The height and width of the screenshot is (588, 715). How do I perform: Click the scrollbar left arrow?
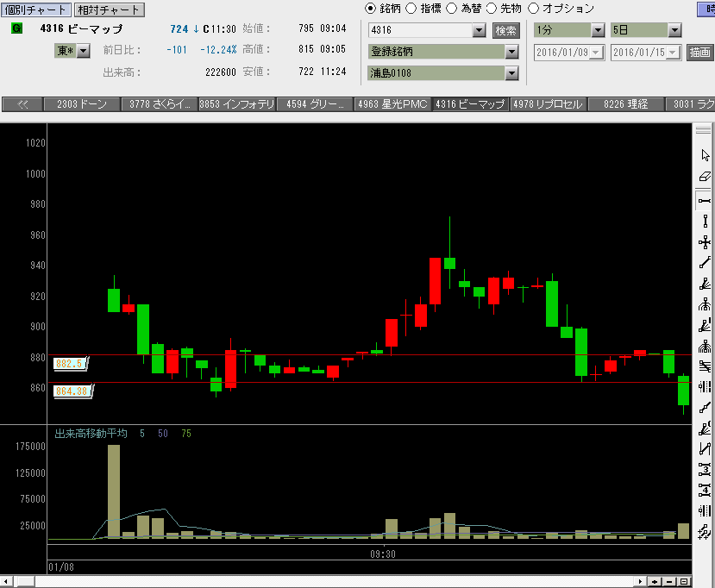point(6,582)
